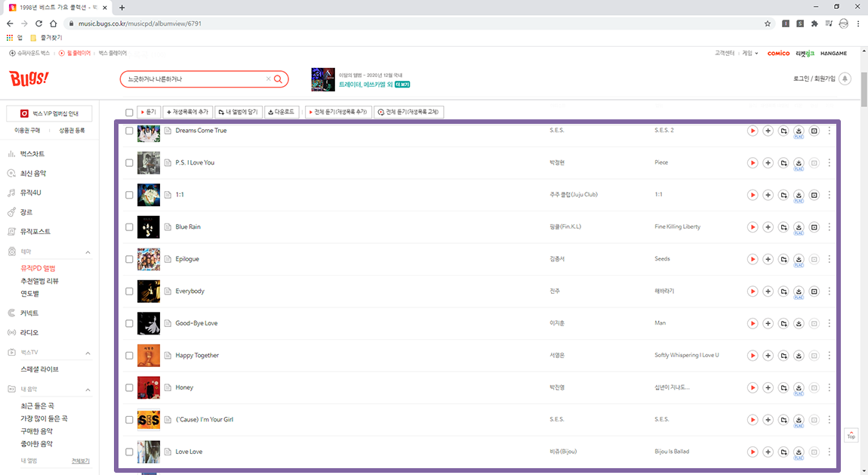The height and width of the screenshot is (475, 868).
Task: Open more options for Love Love
Action: point(830,452)
